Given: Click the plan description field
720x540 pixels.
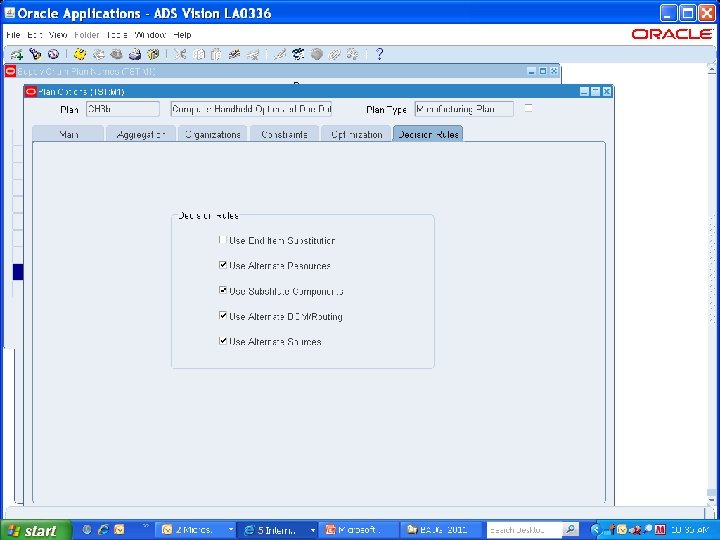Looking at the screenshot, I should click(251, 109).
